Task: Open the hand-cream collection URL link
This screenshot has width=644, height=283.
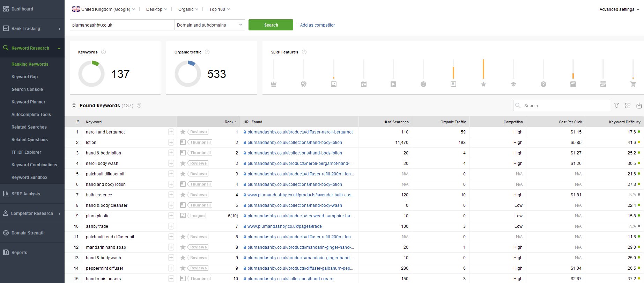Action: coord(290,278)
